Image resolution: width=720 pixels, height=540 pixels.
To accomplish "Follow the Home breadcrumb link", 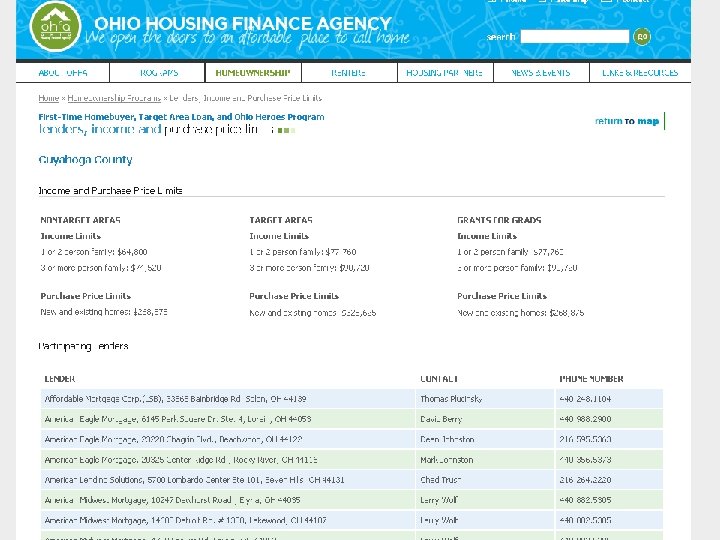I will click(49, 98).
